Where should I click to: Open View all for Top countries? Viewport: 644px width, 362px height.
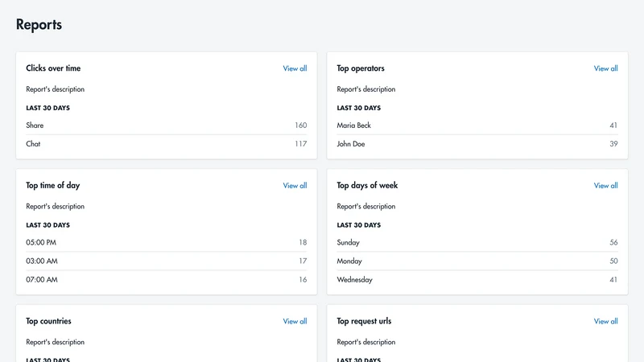(295, 321)
